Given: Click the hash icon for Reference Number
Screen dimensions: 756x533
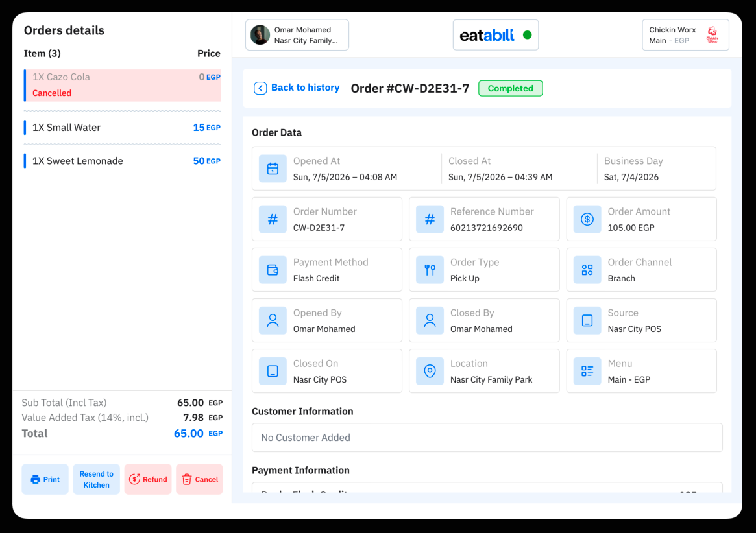Looking at the screenshot, I should click(x=430, y=219).
